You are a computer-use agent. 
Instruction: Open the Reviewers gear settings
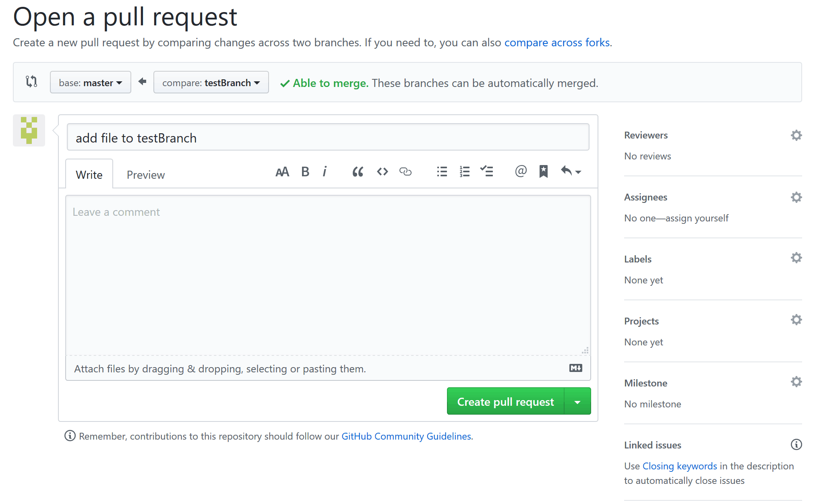click(796, 135)
